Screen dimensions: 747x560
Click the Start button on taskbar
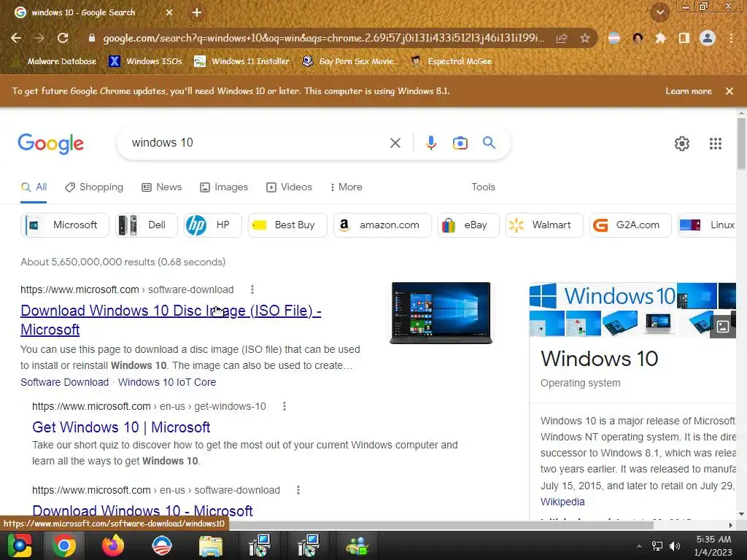(x=19, y=545)
